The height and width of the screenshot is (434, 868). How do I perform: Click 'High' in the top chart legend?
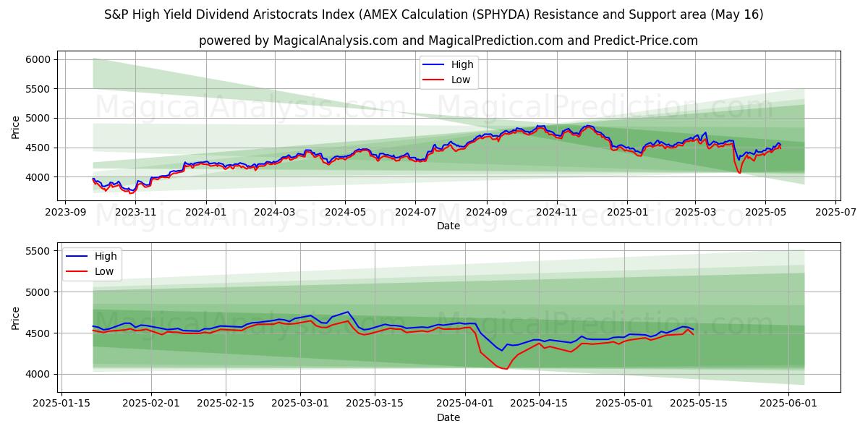point(462,64)
